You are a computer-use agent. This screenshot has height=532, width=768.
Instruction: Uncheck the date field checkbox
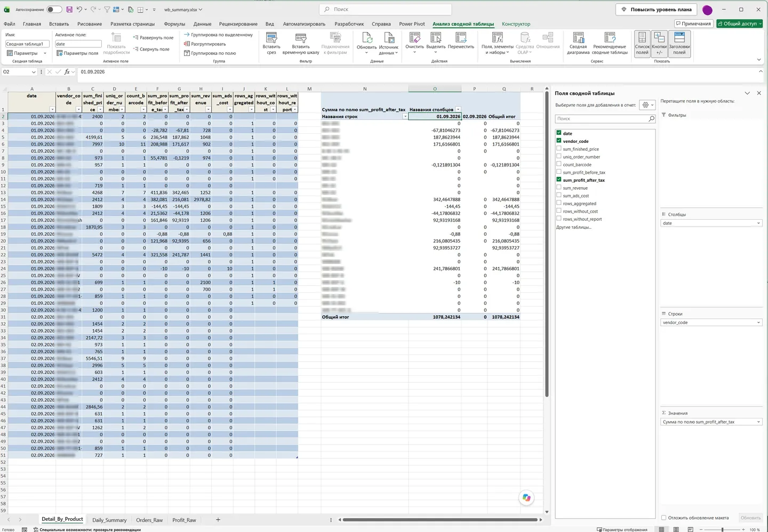point(559,133)
